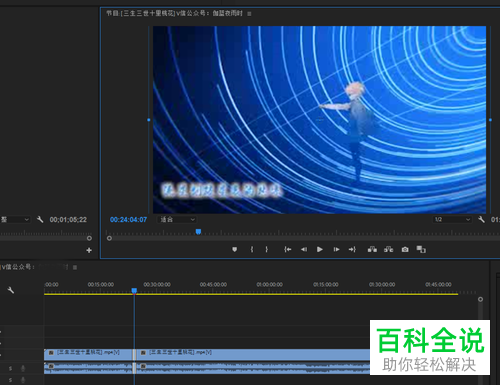
Task: Select the second audio clip after the cut
Action: coord(253,368)
